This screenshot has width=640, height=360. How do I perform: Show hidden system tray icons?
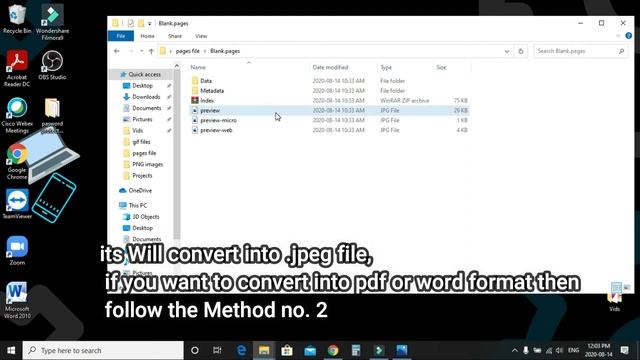(514, 350)
